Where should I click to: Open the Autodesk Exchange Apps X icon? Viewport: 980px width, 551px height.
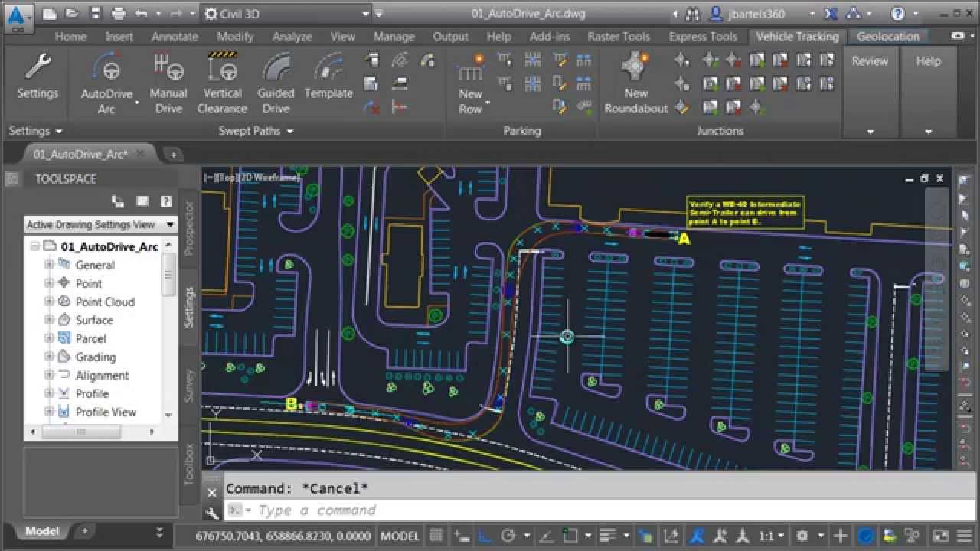point(831,14)
